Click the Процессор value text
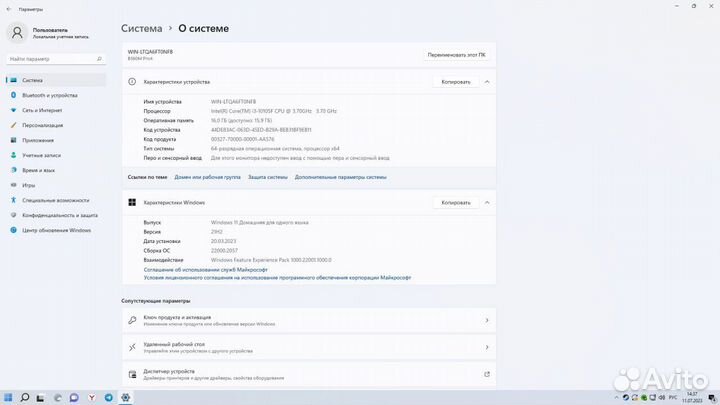Image resolution: width=720 pixels, height=405 pixels. pyautogui.click(x=274, y=111)
